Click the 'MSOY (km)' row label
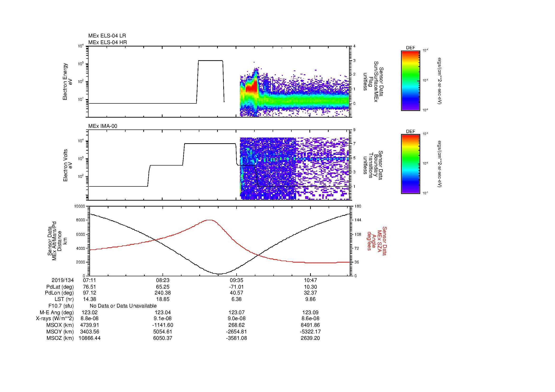This screenshot has width=555, height=392. point(60,332)
